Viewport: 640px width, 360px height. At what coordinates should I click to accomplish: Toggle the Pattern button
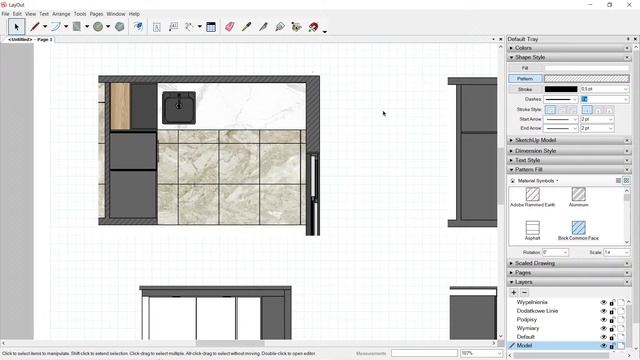[x=525, y=78]
